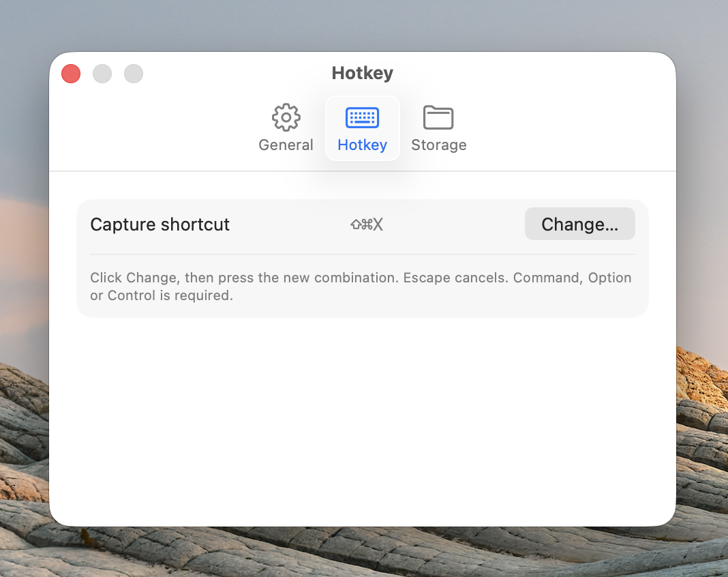Click the Storage tab label text
The width and height of the screenshot is (728, 577).
point(439,145)
